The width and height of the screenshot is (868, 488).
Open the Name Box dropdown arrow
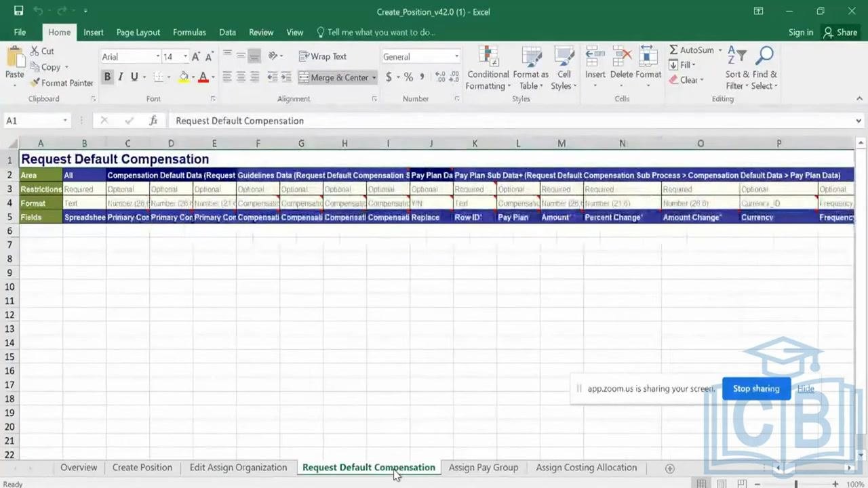[x=65, y=121]
